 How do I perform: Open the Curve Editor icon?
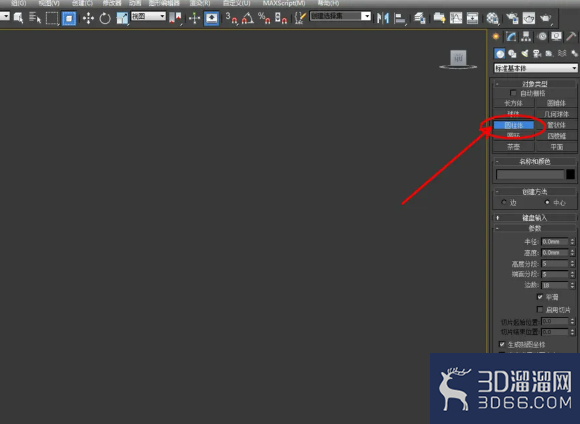click(x=456, y=18)
